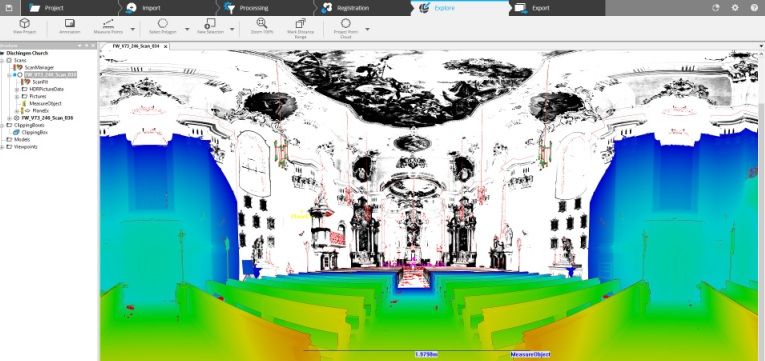Open the Project Point Cloud dropdown arrow
Image resolution: width=765 pixels, height=361 pixels.
pos(367,29)
